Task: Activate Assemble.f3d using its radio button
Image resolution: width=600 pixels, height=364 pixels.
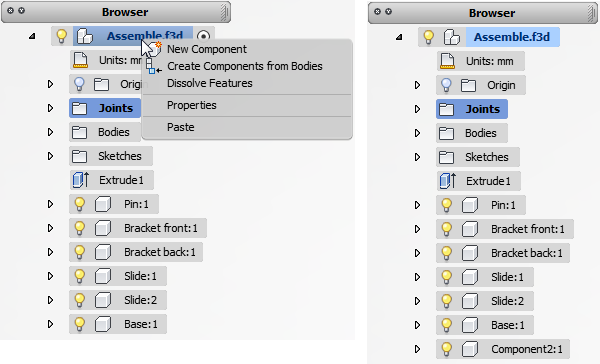Action: click(203, 36)
